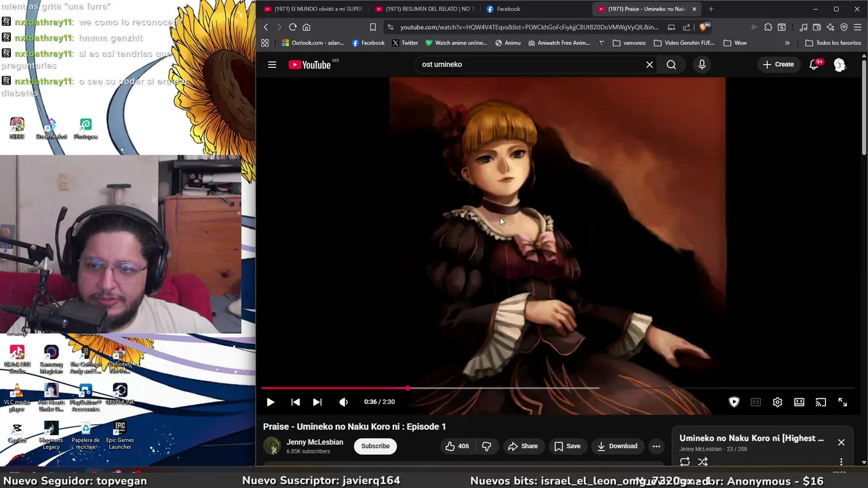Open Jenny McLesbian channel name link

pos(315,442)
